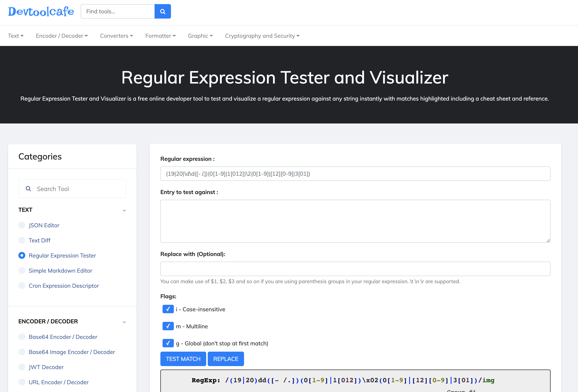
Task: Select the JSON Editor radio circle
Action: pos(22,225)
